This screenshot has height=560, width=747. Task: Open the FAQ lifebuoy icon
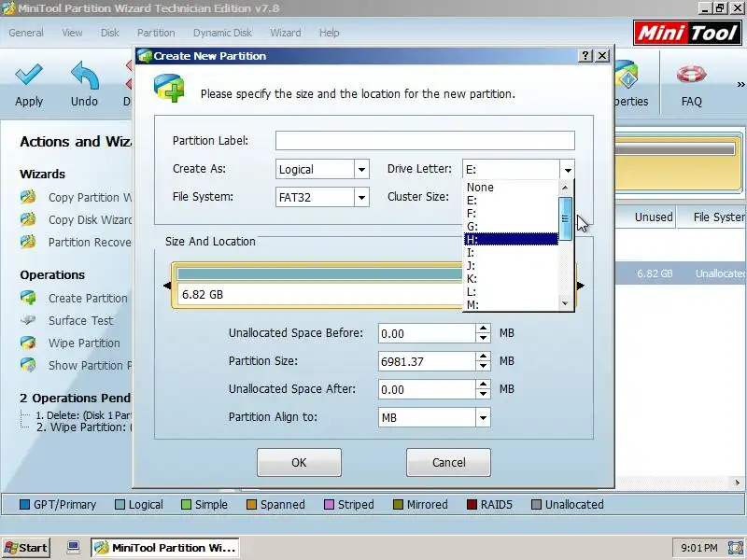(691, 75)
